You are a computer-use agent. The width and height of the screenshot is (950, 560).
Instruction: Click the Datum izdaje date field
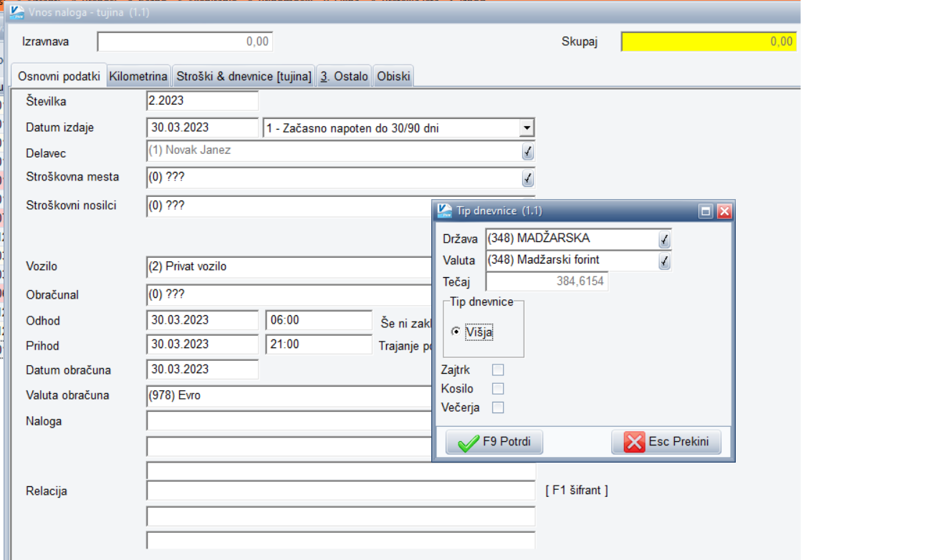click(x=202, y=127)
